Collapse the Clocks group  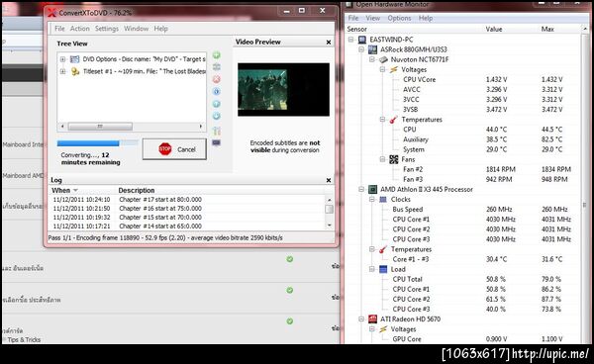[372, 200]
